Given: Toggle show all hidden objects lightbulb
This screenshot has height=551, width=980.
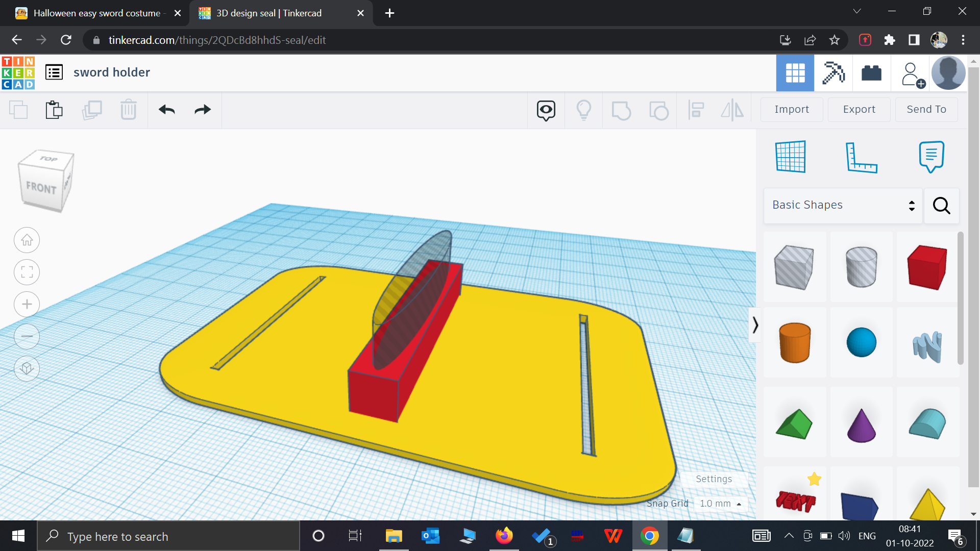Looking at the screenshot, I should tap(583, 110).
